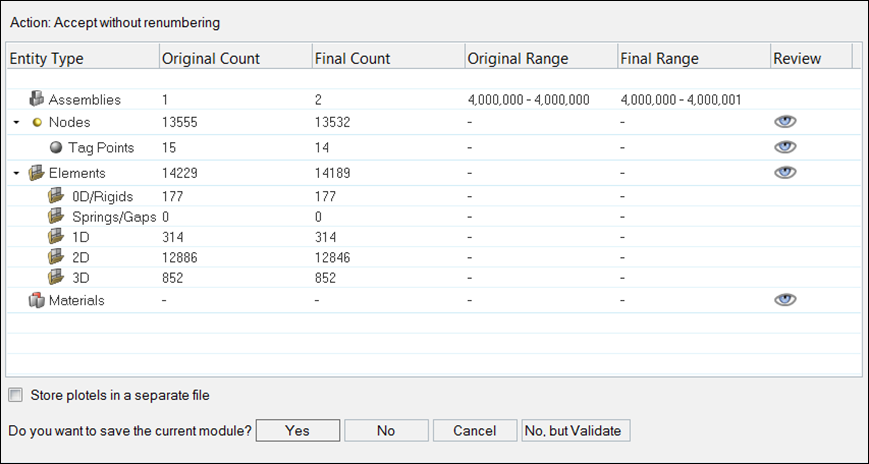
Task: Click 2D final count 12846
Action: click(333, 257)
